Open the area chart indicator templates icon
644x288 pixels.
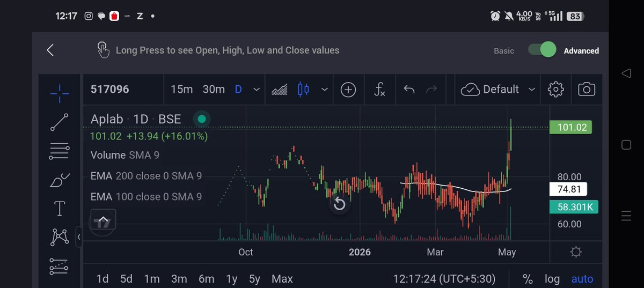[x=280, y=90]
